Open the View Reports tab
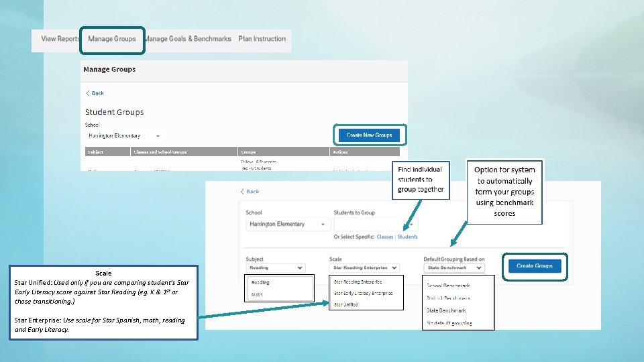The width and height of the screenshot is (644, 362). click(x=60, y=39)
